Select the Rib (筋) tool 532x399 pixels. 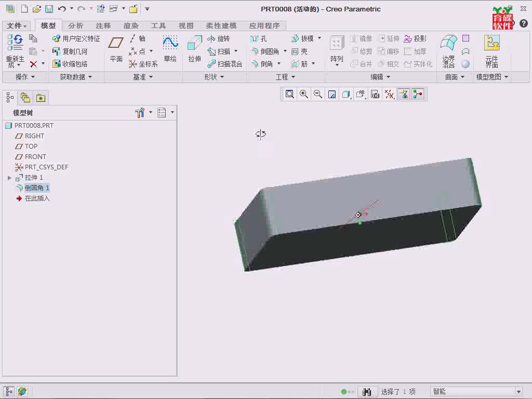299,64
